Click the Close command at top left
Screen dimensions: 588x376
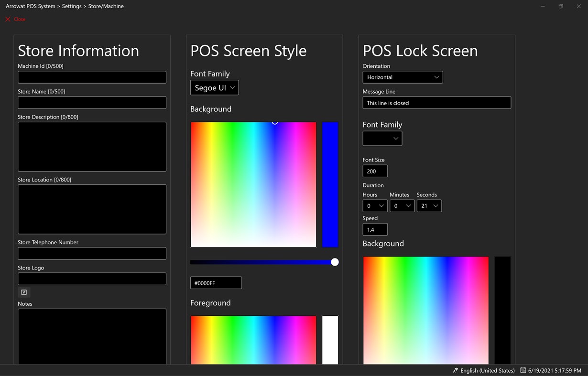(x=20, y=19)
